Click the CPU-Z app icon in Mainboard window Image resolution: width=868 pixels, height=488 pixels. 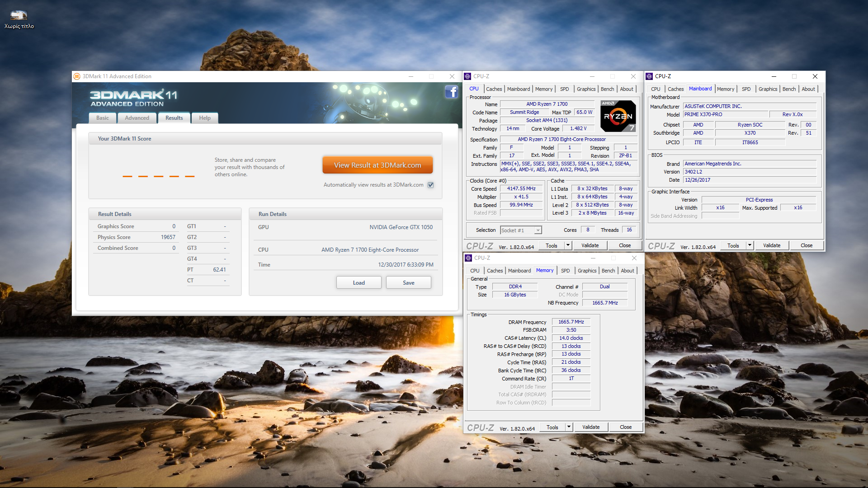(x=649, y=76)
